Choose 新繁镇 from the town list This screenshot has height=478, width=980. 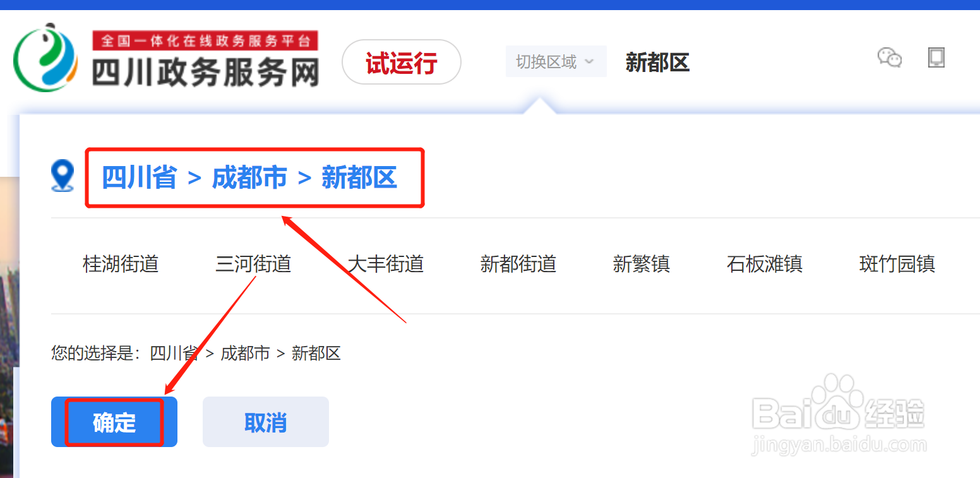tap(642, 264)
